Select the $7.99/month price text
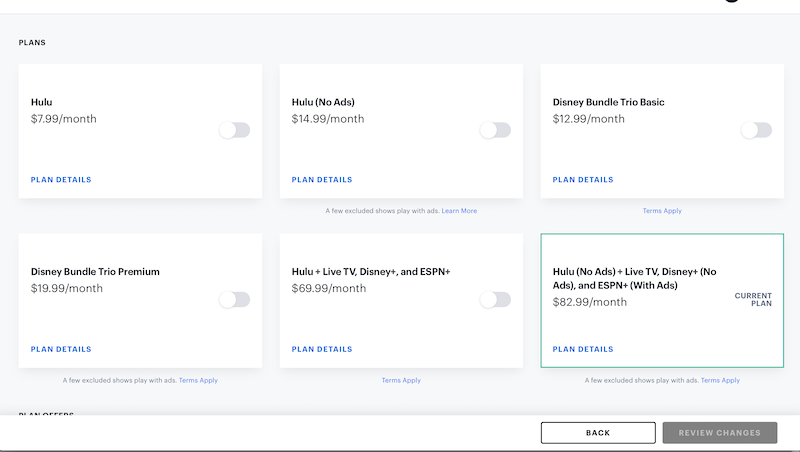The image size is (800, 452). click(x=63, y=119)
